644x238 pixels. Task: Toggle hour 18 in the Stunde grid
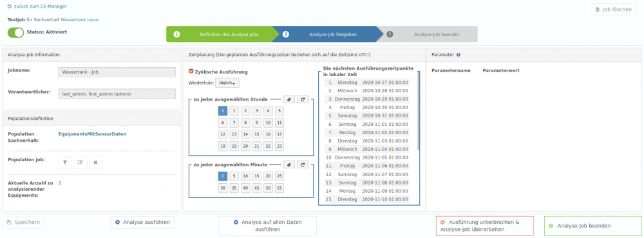(222, 146)
